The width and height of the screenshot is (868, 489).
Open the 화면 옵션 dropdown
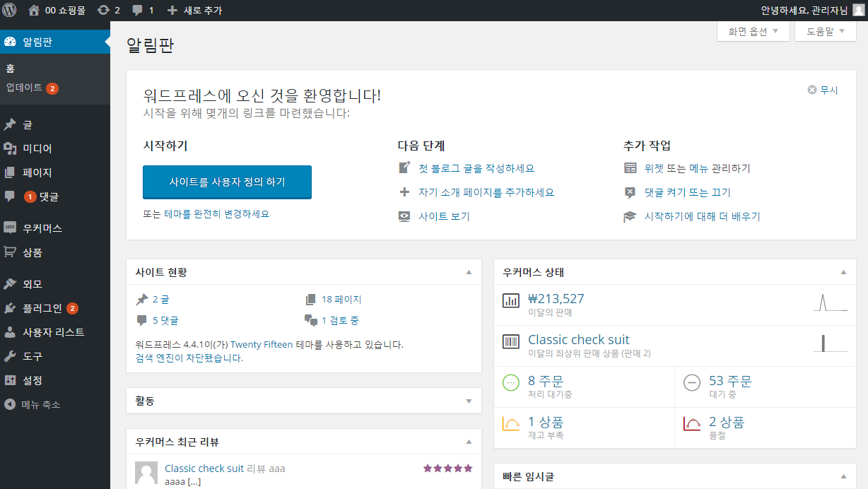752,31
